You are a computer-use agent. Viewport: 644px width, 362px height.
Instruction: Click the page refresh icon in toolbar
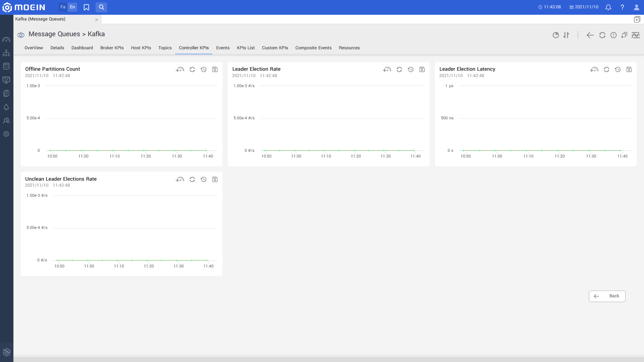(602, 35)
